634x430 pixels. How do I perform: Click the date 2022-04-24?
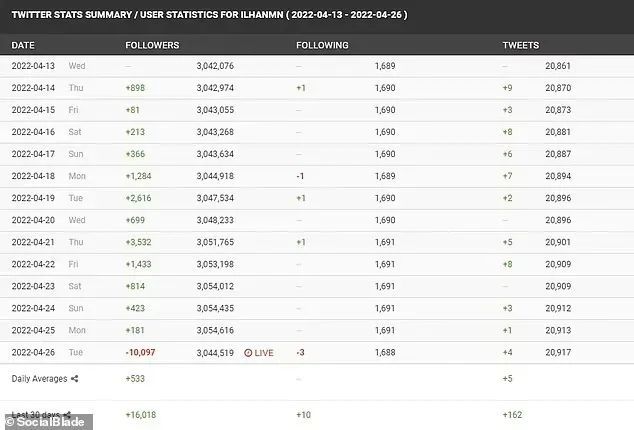33,308
